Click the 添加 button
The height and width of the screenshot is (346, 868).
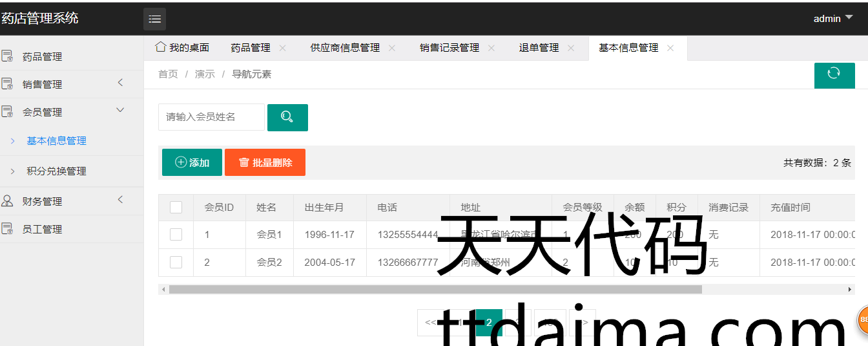pos(192,162)
